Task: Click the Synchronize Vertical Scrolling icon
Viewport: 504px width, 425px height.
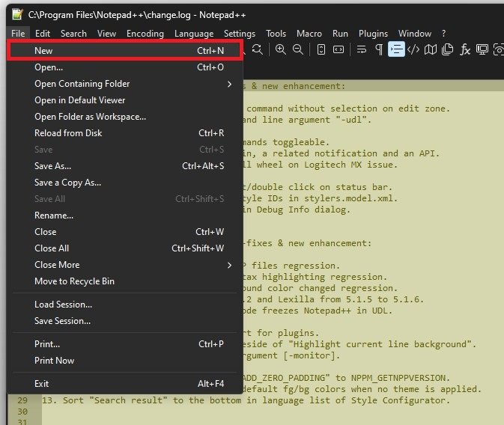Action: [x=321, y=49]
